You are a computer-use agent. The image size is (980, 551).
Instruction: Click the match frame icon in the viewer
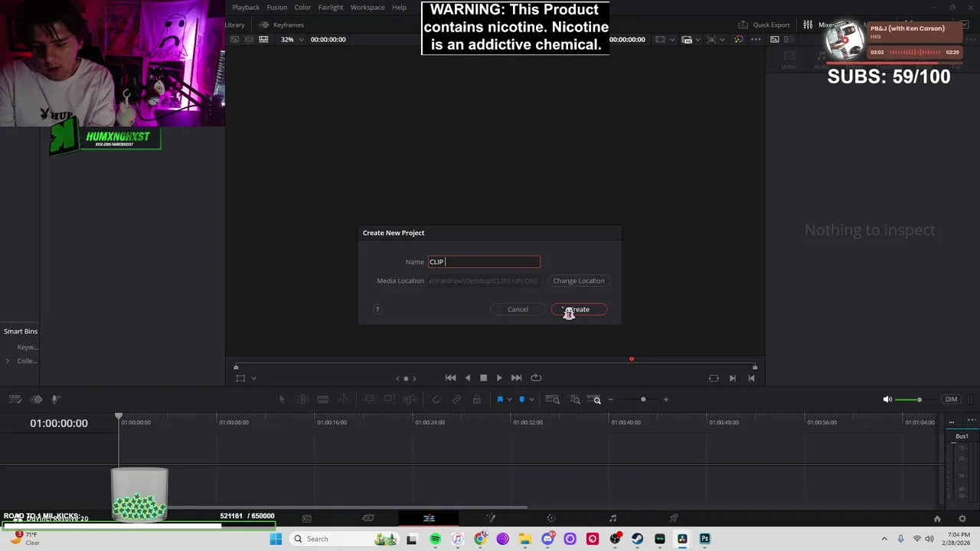714,378
